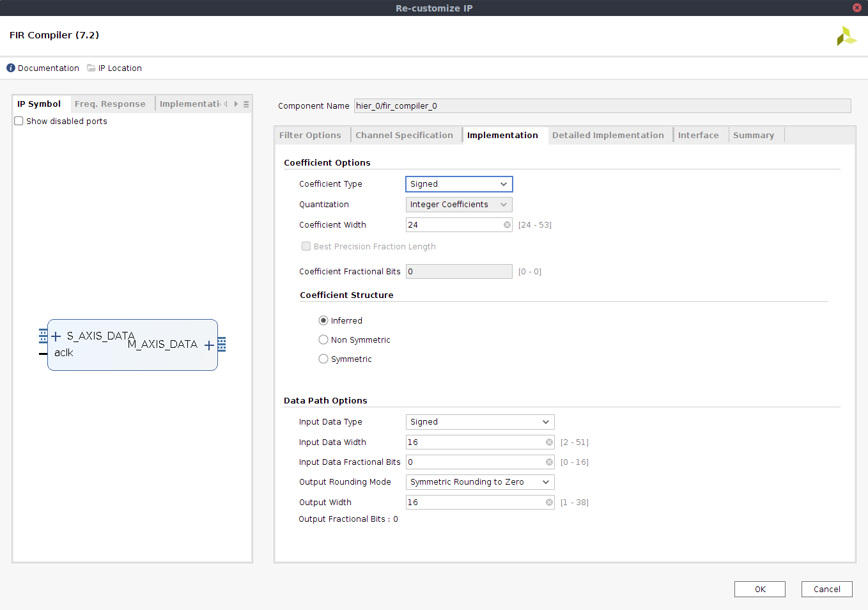This screenshot has height=610, width=868.
Task: Click the Input Data Width input
Action: pos(480,442)
